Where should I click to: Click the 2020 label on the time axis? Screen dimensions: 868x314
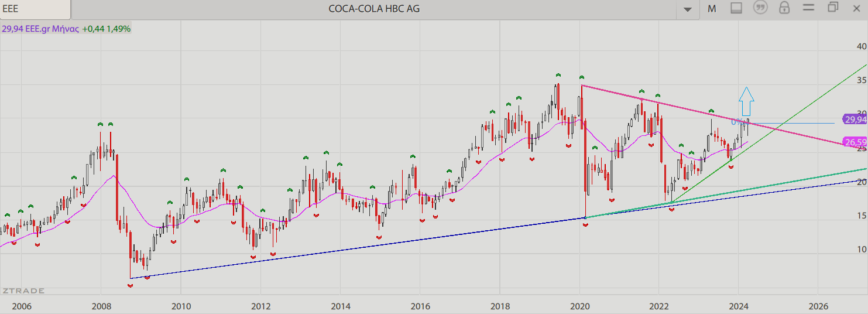coord(579,306)
